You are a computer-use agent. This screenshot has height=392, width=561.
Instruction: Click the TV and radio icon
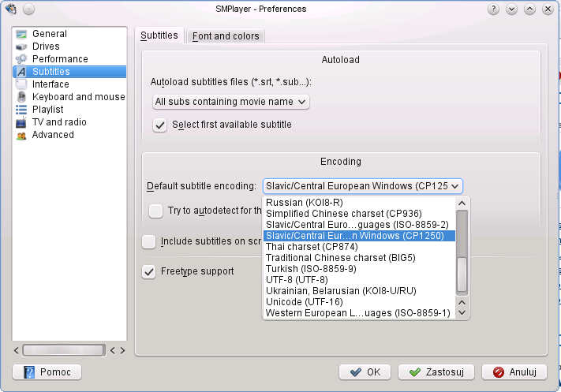(21, 122)
